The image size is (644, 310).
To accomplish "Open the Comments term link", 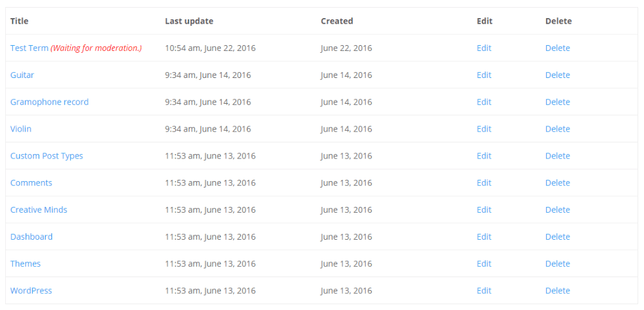I will pyautogui.click(x=31, y=183).
